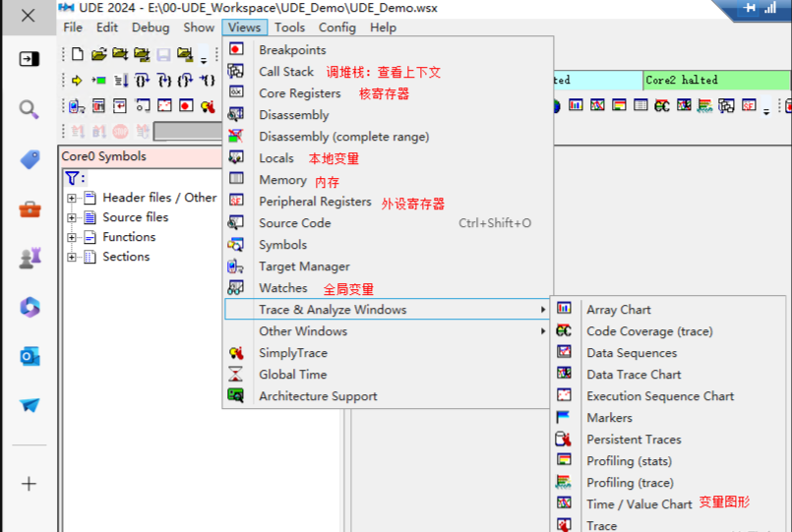Screen dimensions: 792x532
Task: Select Time / Value Chart submenu entry
Action: 668,504
